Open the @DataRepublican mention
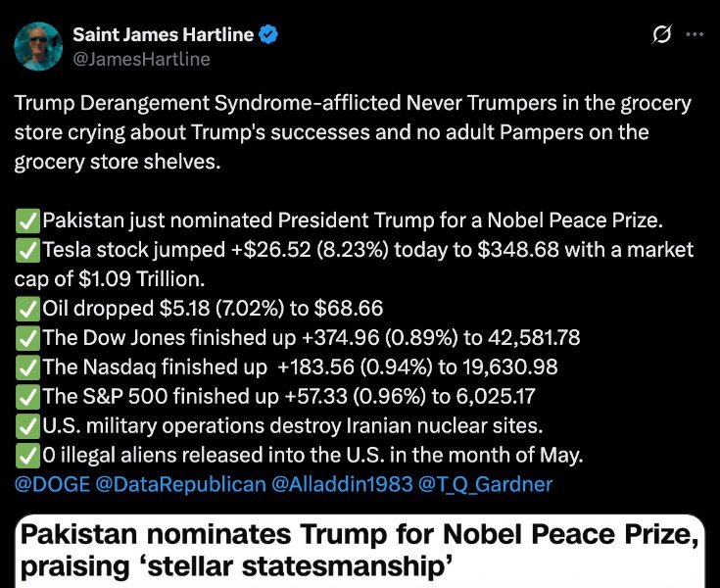The height and width of the screenshot is (588, 720). click(x=181, y=484)
